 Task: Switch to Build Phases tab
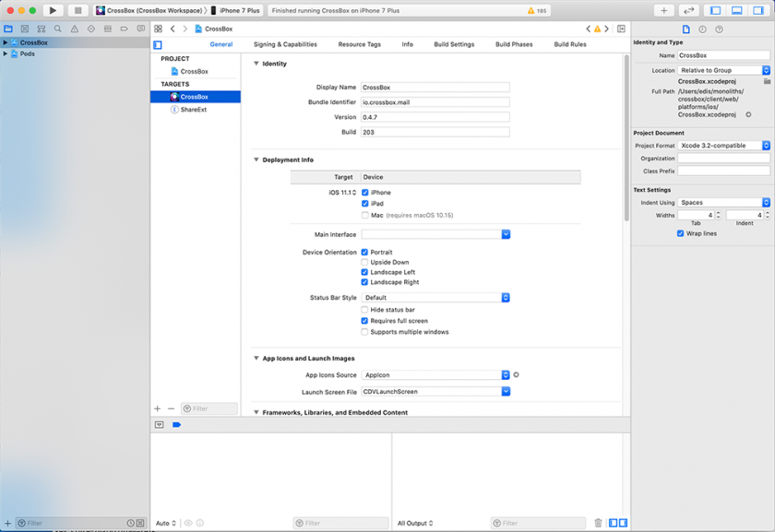click(514, 44)
